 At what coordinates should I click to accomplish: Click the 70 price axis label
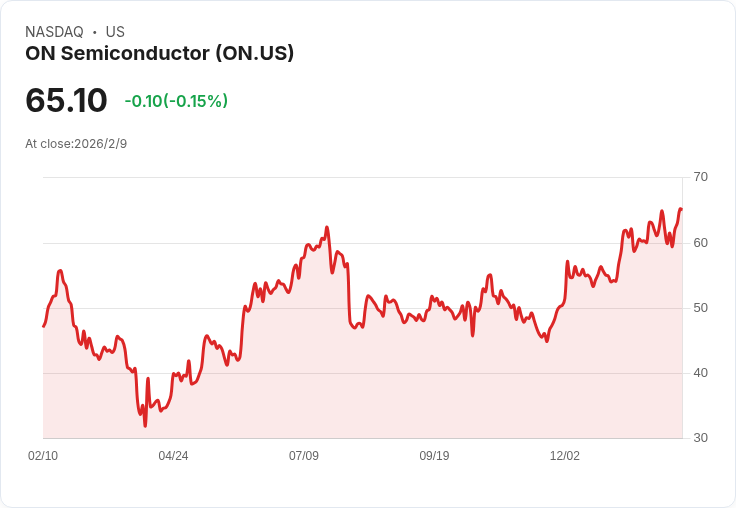(701, 177)
